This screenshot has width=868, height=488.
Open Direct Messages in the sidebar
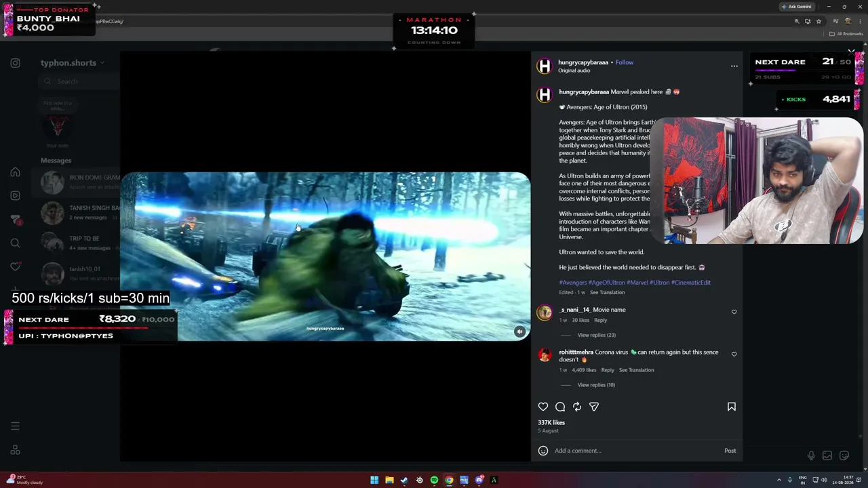(15, 220)
